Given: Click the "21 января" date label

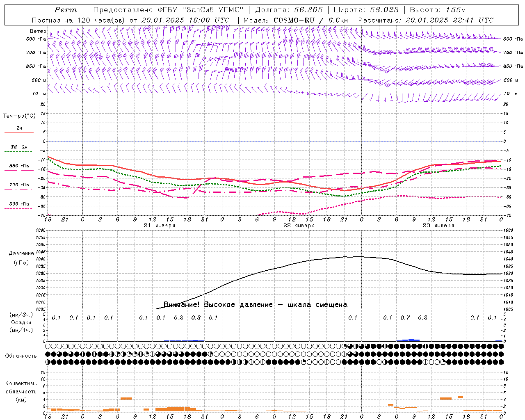Looking at the screenshot, I should tap(160, 226).
